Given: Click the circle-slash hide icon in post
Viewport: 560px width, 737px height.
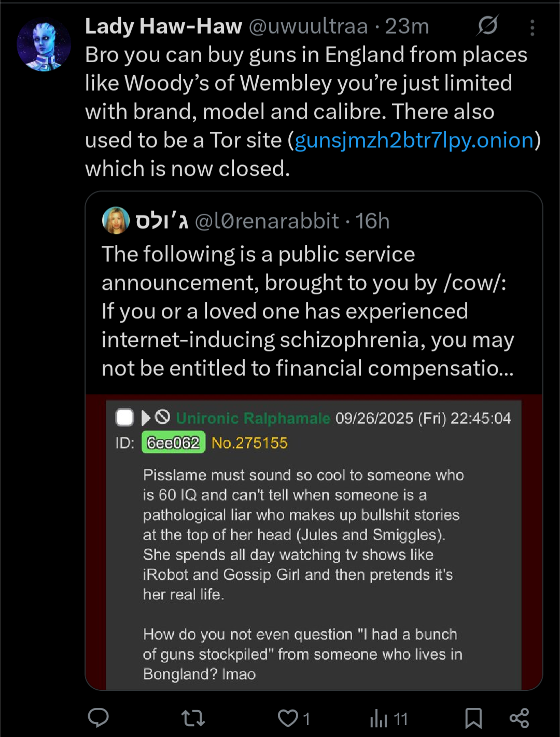Looking at the screenshot, I should pos(163,416).
